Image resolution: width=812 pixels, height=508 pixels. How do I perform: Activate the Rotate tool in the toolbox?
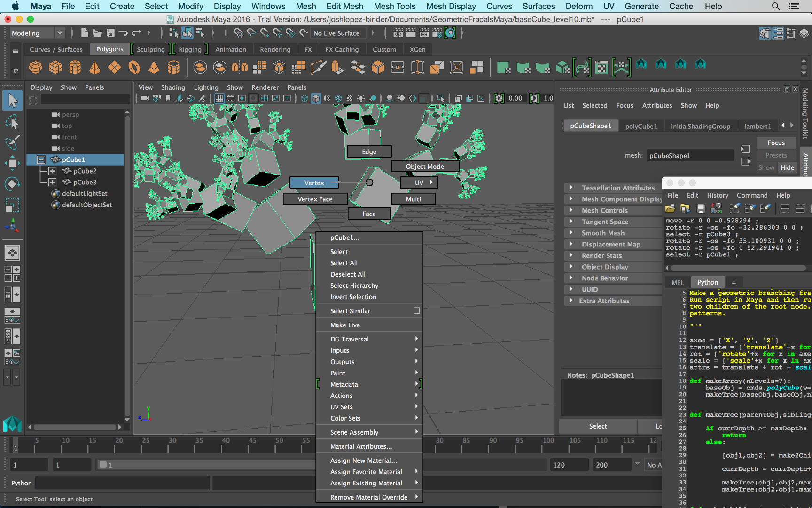pos(12,184)
